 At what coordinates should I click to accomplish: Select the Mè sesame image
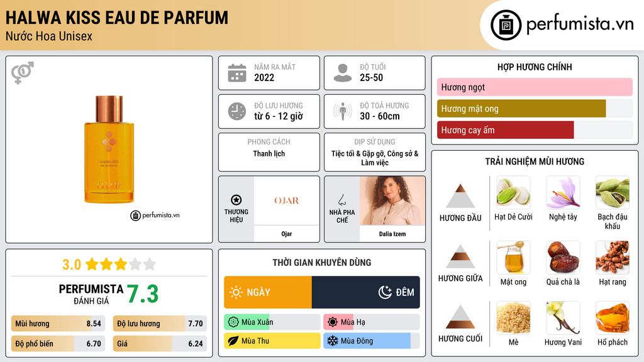point(513,317)
